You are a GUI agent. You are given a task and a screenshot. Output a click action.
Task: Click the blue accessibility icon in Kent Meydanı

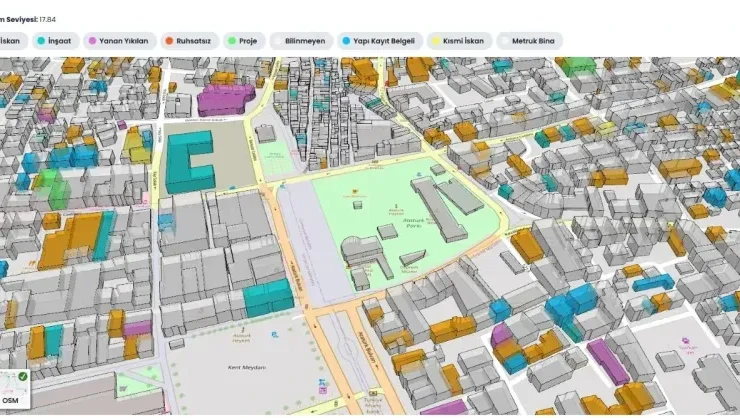[275, 335]
